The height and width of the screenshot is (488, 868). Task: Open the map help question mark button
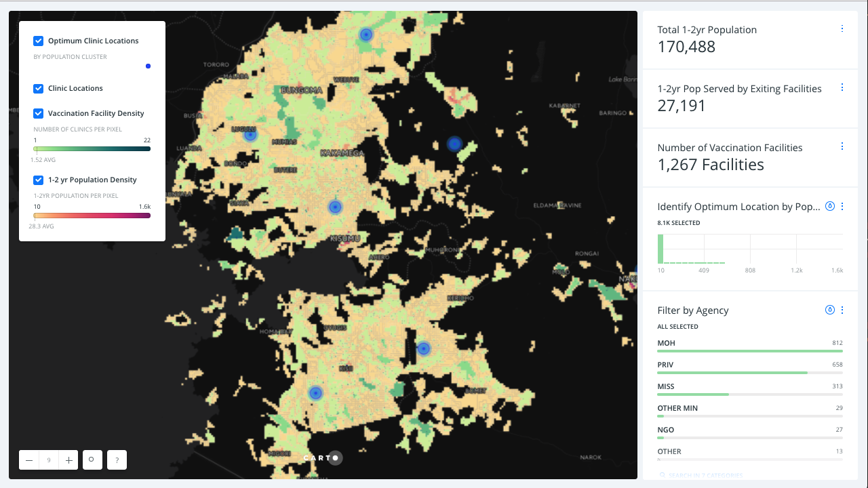(117, 460)
